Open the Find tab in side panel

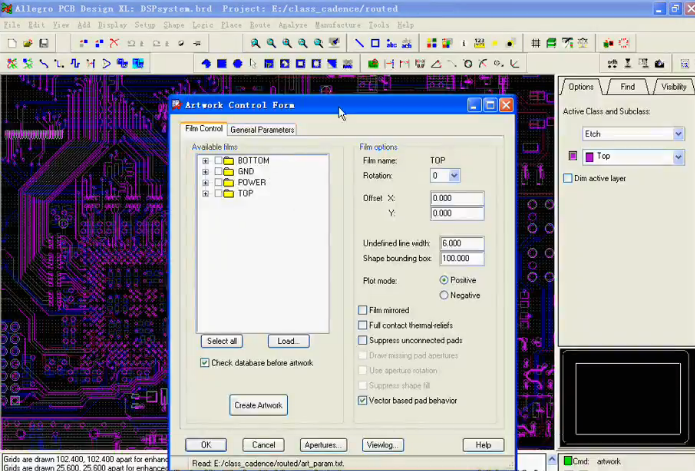(627, 87)
